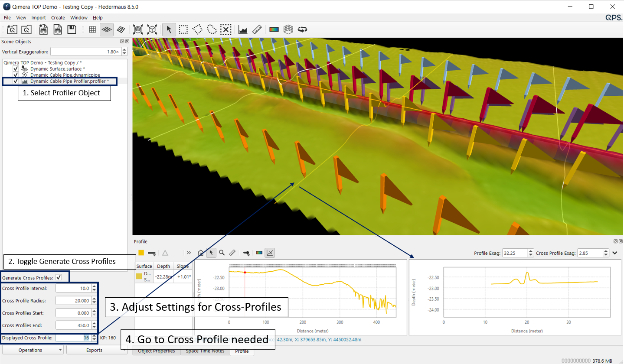Open the Operations dropdown
Image resolution: width=624 pixels, height=364 pixels.
pos(33,350)
